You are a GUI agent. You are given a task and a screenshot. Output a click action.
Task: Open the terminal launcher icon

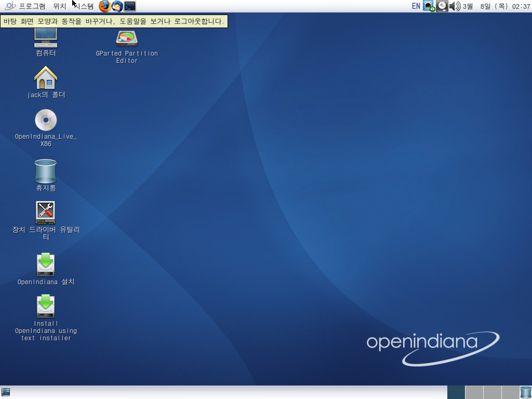(130, 6)
